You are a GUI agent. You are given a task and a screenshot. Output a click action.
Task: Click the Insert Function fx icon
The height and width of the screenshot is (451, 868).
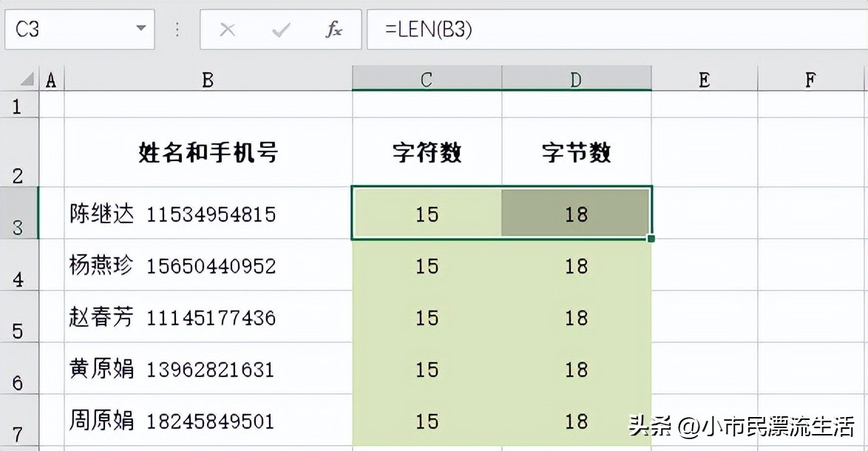tap(333, 30)
